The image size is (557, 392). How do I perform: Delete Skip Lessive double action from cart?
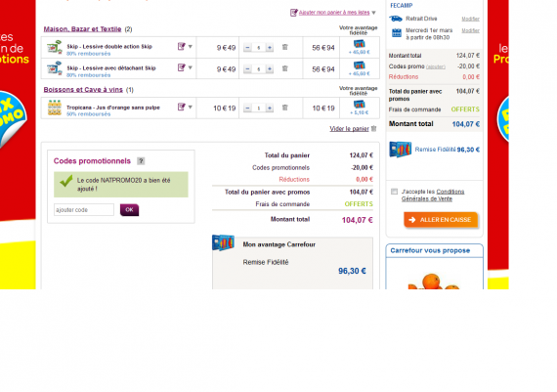click(x=285, y=47)
